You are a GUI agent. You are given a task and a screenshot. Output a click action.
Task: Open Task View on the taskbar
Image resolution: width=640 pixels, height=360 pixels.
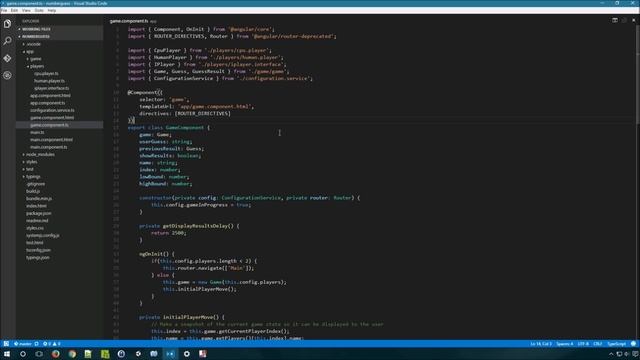pos(39,354)
